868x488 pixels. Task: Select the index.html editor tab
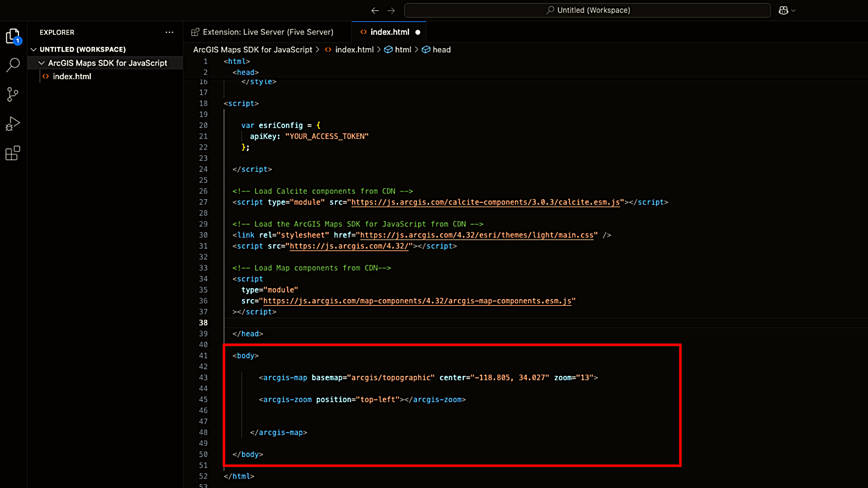389,32
